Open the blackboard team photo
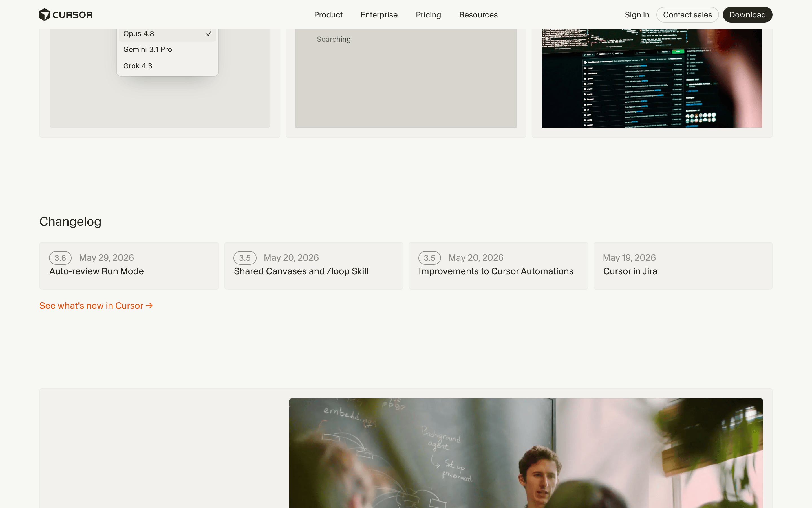 tap(526, 453)
